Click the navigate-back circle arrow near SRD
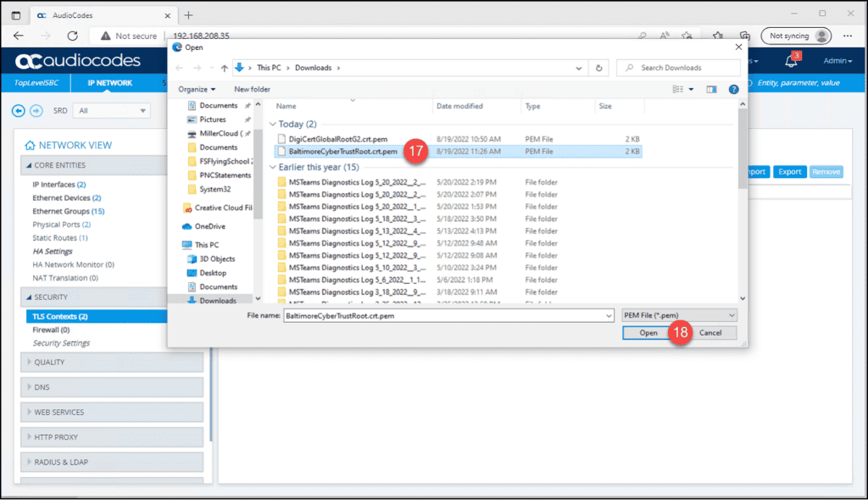The height and width of the screenshot is (500, 868). tap(19, 111)
